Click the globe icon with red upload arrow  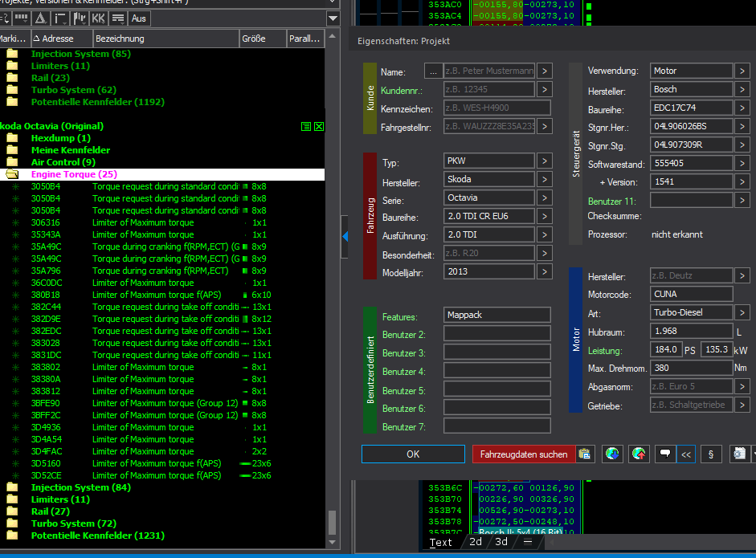point(639,454)
